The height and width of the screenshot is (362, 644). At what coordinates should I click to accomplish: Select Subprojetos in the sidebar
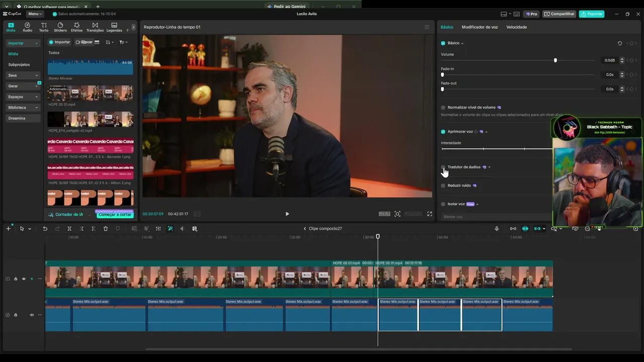tap(19, 65)
